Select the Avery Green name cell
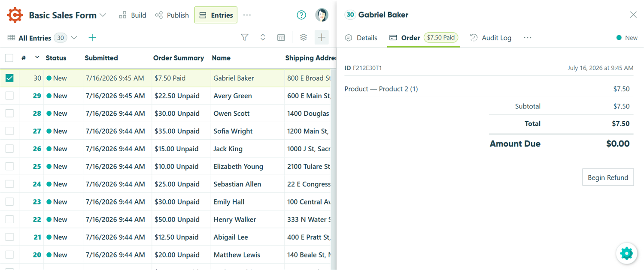644x270 pixels. coord(247,96)
